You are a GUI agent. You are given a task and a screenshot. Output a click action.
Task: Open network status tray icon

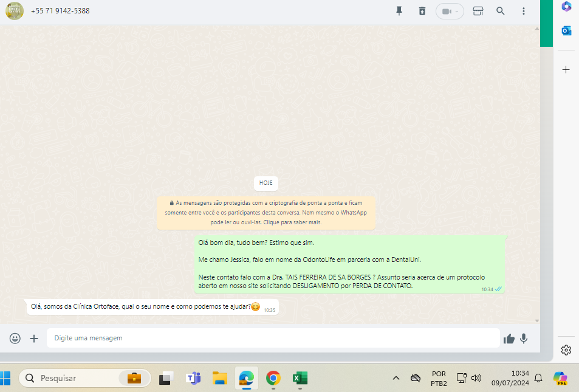tap(462, 378)
